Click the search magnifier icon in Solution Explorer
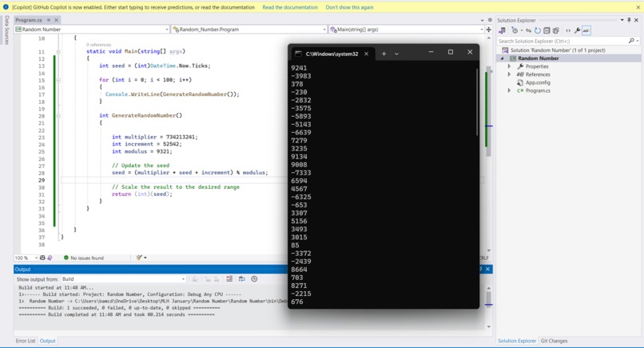This screenshot has height=348, width=644. click(x=631, y=41)
